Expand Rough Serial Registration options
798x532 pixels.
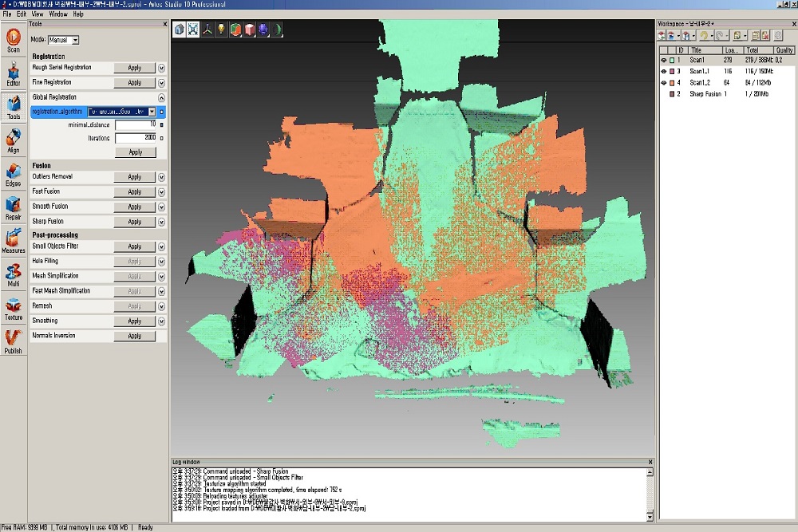click(161, 68)
